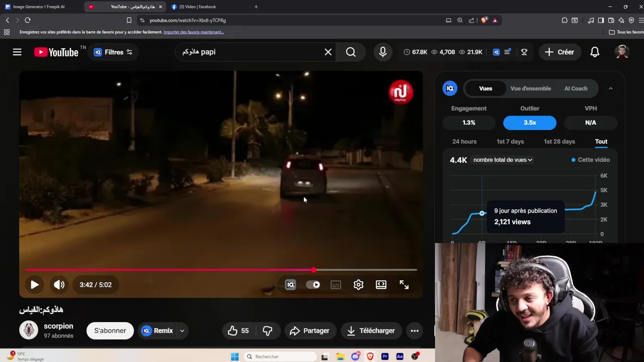The height and width of the screenshot is (362, 644).
Task: Click the Partager share button
Action: click(x=310, y=330)
